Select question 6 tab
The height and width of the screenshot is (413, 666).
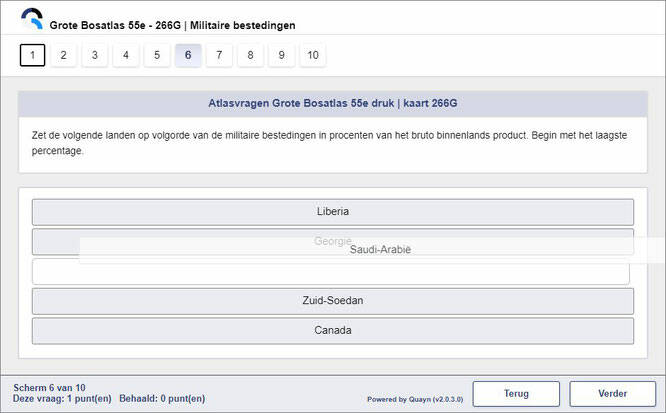[188, 55]
